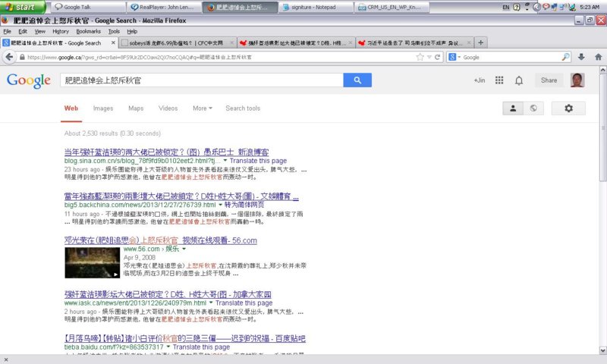Expand options arrow beside tieba.baidu.com URL
607x364 pixels.
point(168,347)
